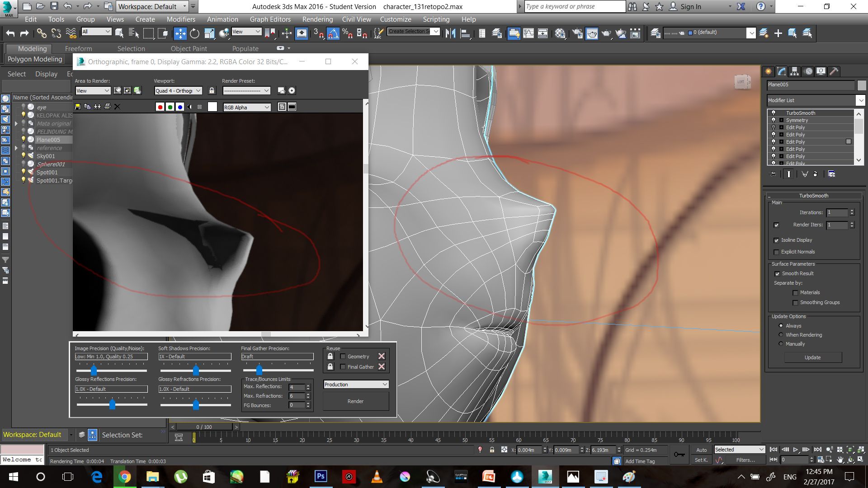Click the Play Animation button
Viewport: 868px width, 488px height.
pos(795,450)
